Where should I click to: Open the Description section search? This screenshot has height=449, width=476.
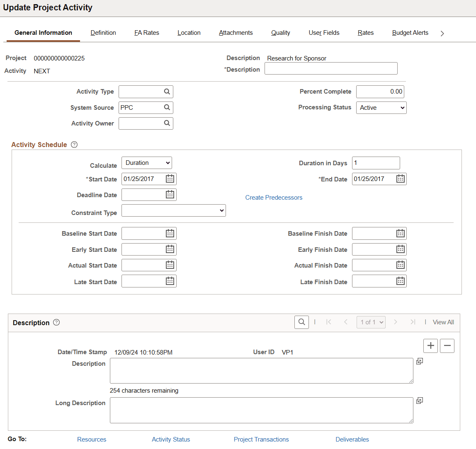(301, 322)
